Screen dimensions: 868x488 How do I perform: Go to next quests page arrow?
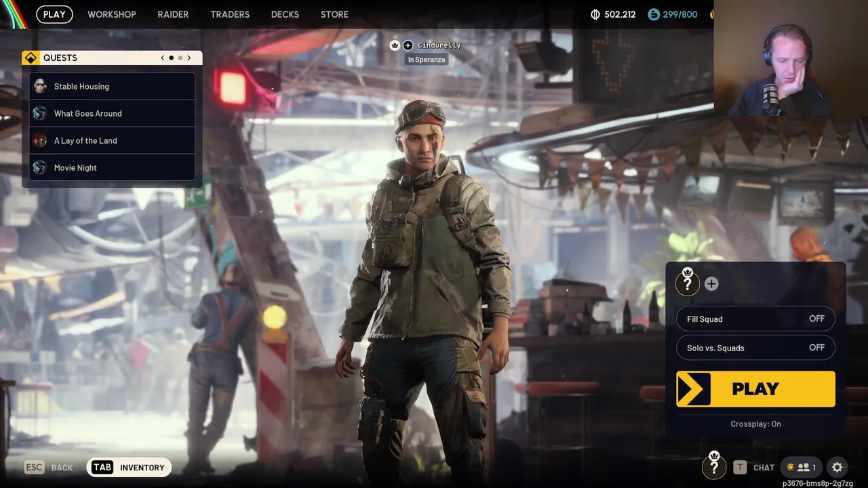pos(189,58)
